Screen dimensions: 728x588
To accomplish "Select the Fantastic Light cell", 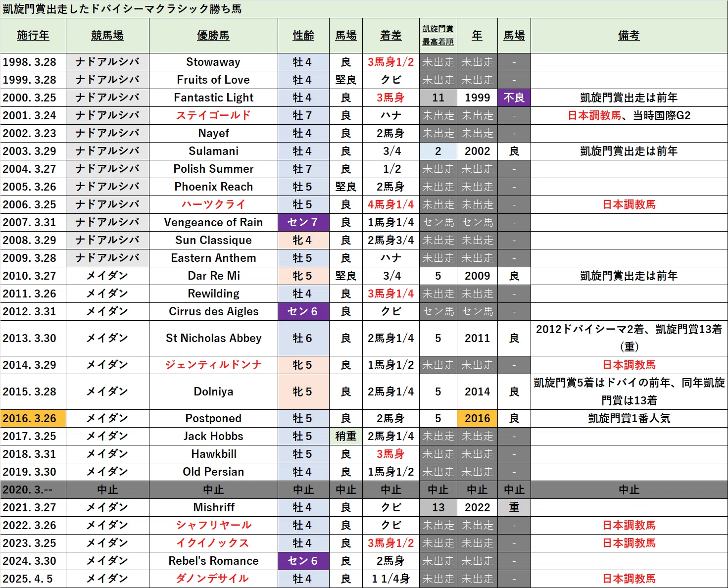I will coord(213,98).
